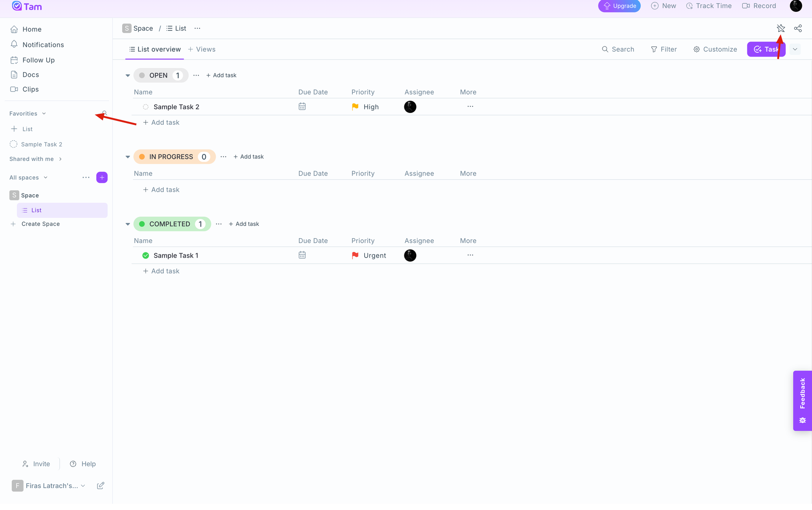Screen dimensions: 812x510
Task: Click the purple plus button beside All spaces
Action: tap(102, 177)
